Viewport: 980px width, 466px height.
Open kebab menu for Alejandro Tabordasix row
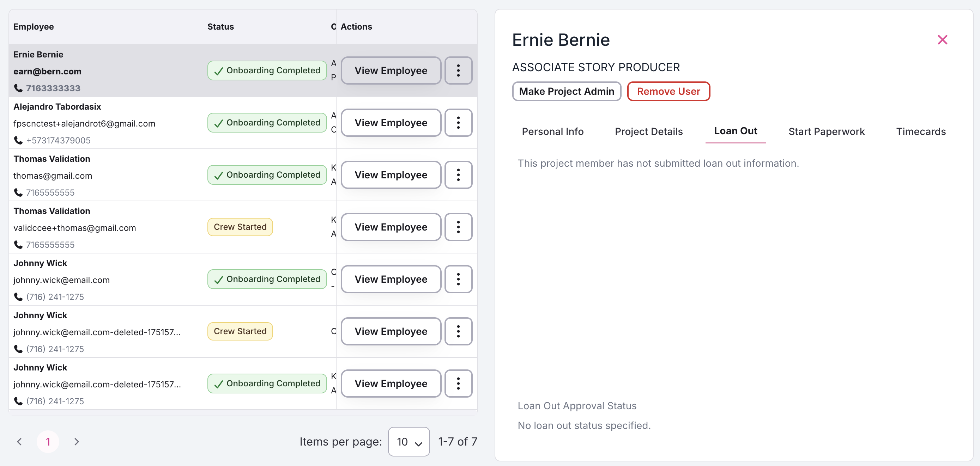[458, 122]
